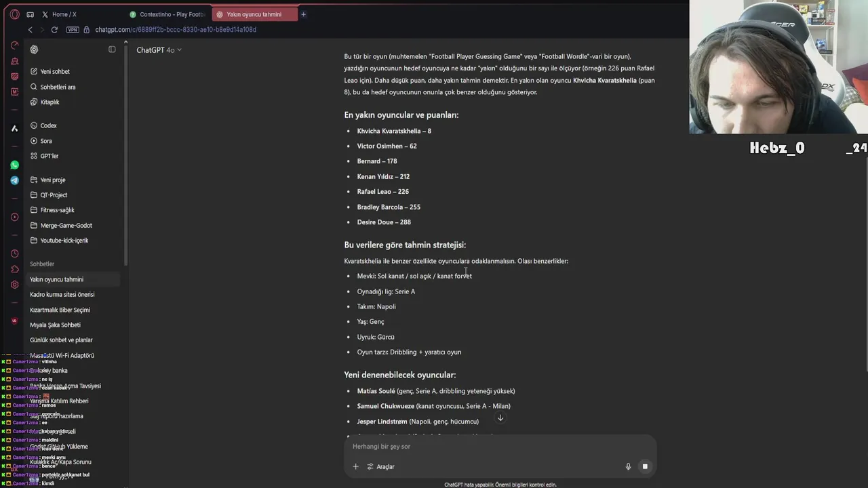
Task: Click the microphone dictation icon
Action: (x=628, y=466)
